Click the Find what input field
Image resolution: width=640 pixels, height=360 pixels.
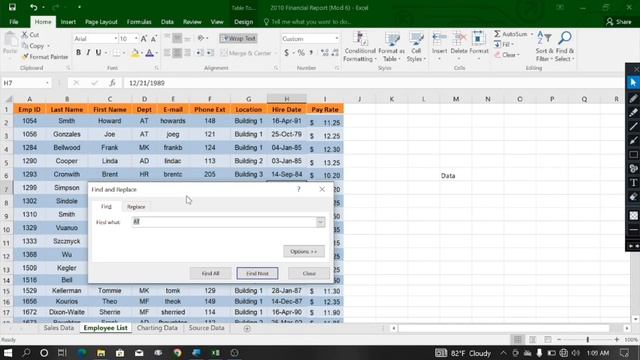pyautogui.click(x=224, y=222)
